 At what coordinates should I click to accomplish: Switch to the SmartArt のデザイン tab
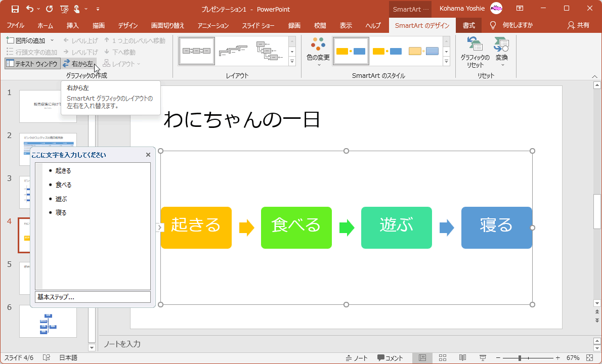pos(422,25)
